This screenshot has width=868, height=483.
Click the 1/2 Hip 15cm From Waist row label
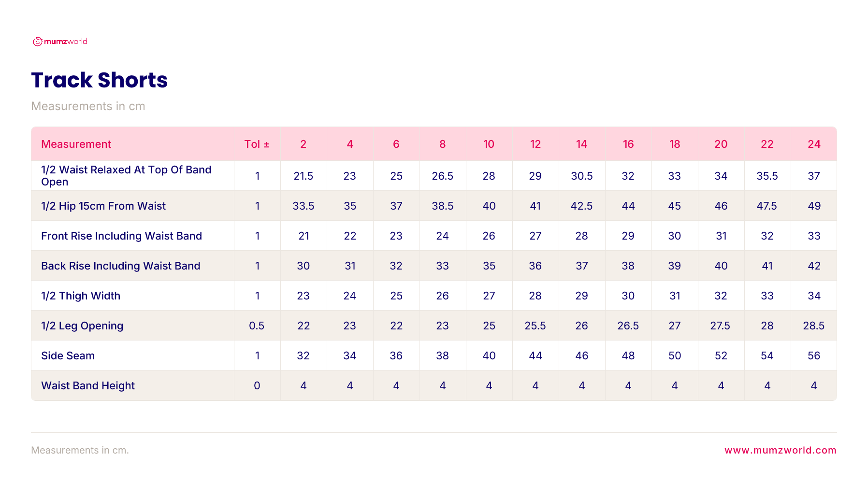click(x=103, y=206)
